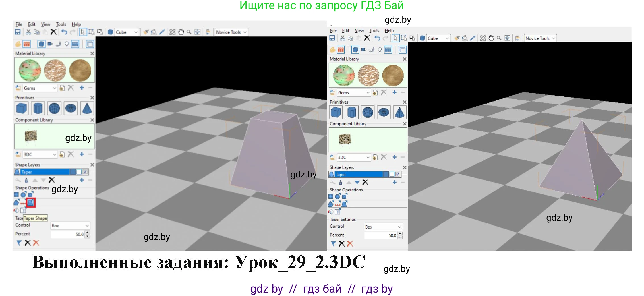
Task: Select the hand pan tool in the left window
Action: (x=181, y=32)
